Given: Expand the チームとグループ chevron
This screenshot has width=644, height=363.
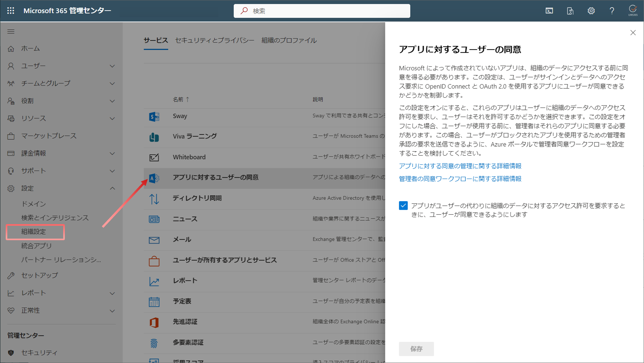Looking at the screenshot, I should coord(112,84).
